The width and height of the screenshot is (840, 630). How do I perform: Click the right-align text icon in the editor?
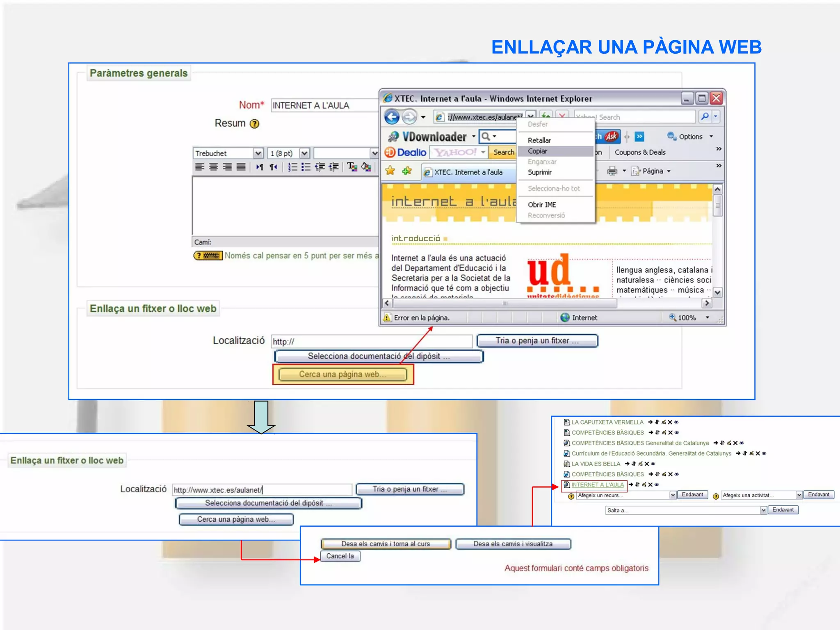click(227, 167)
